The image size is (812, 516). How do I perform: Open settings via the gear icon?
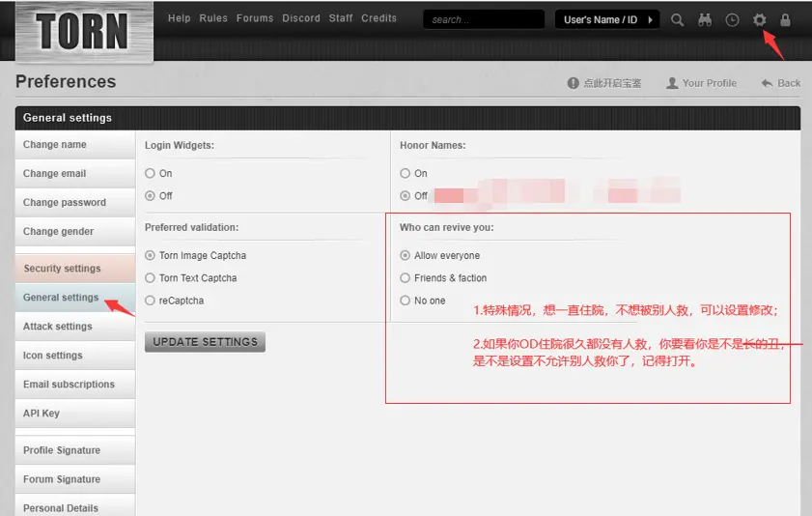[759, 19]
